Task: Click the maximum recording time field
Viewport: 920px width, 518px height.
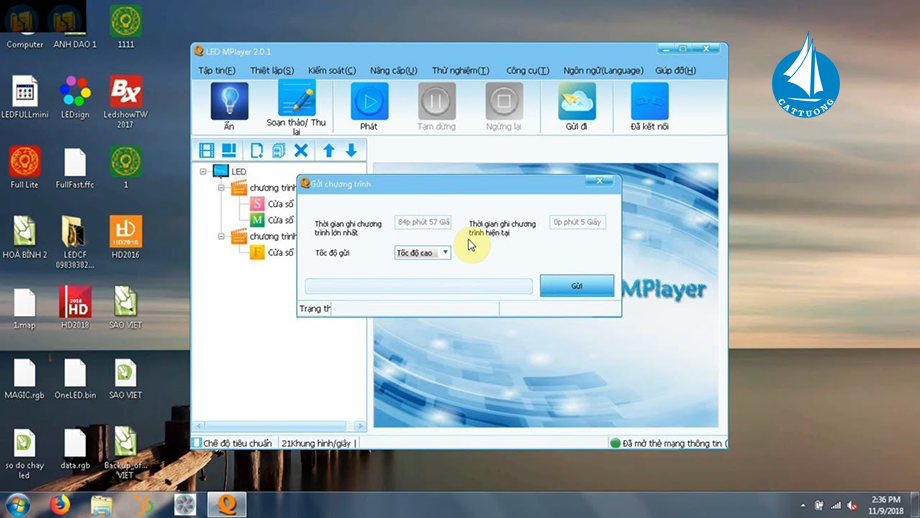Action: tap(423, 222)
